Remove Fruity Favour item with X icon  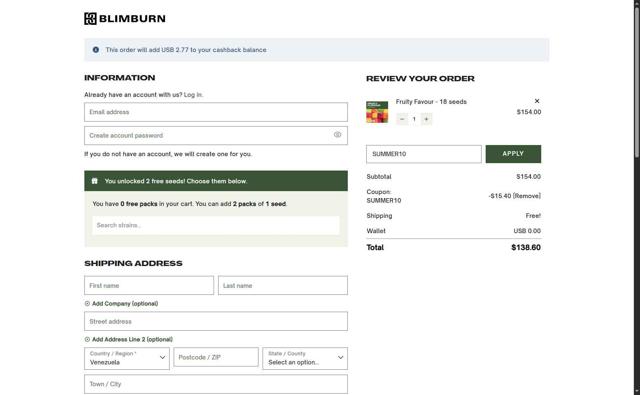(537, 101)
